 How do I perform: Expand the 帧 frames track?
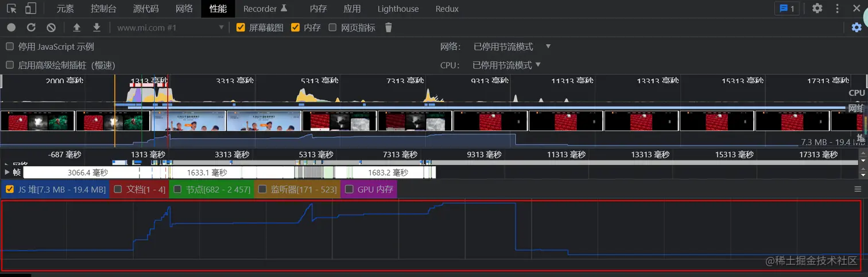click(x=7, y=172)
